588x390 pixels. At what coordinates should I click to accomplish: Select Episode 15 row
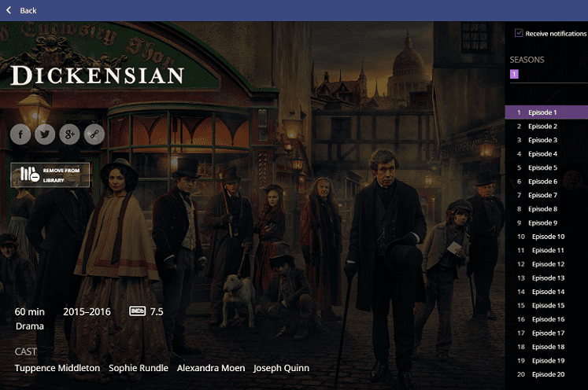(546, 305)
